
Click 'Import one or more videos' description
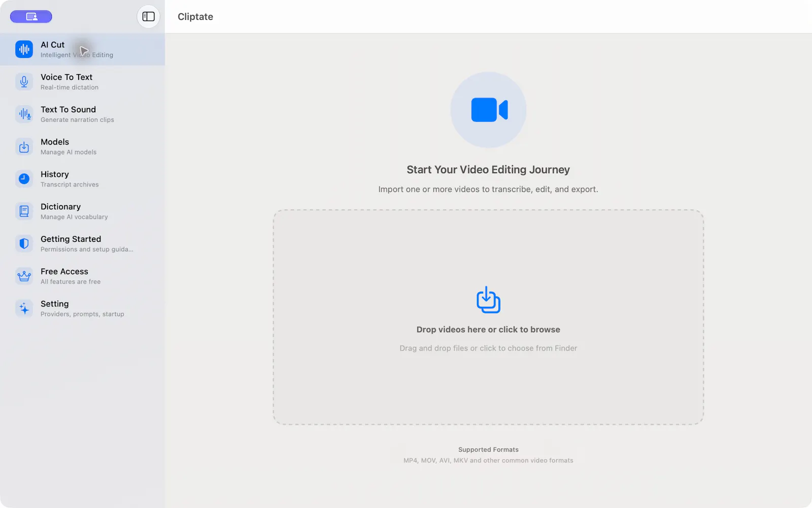[488, 189]
